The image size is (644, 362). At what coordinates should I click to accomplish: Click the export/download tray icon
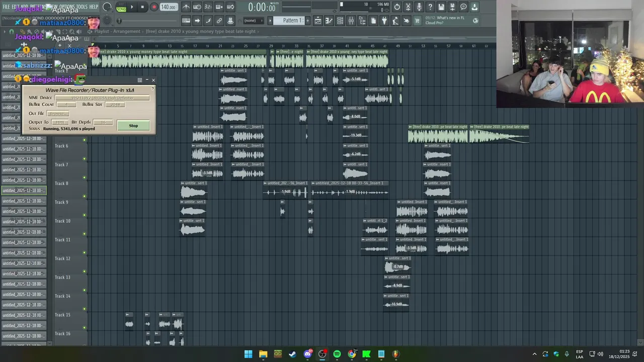tap(474, 7)
